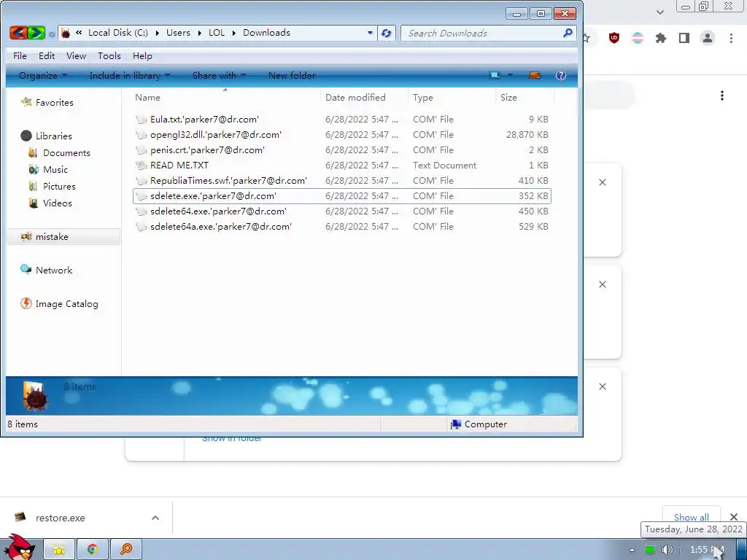
Task: Click the search magnifier icon in Explorer
Action: click(567, 33)
